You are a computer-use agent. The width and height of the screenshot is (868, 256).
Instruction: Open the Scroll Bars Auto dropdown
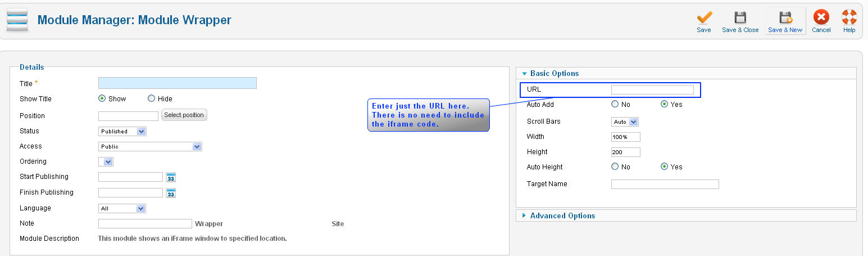[x=625, y=122]
